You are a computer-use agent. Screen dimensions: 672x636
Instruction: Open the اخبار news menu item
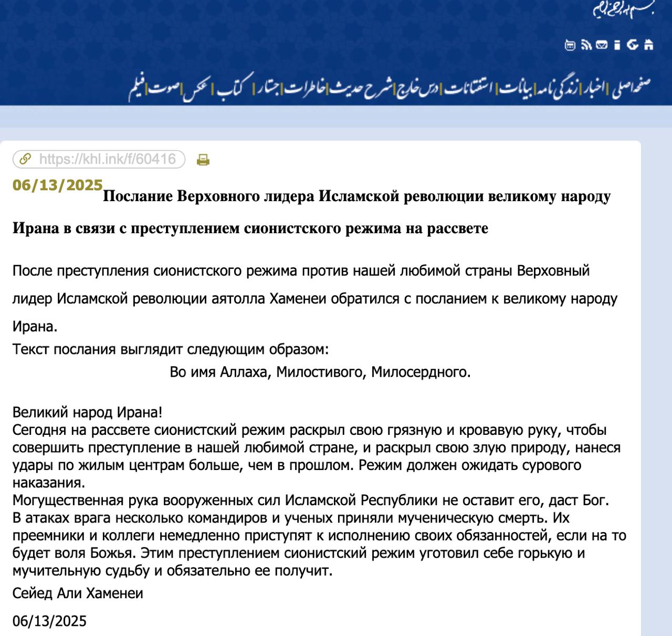coord(593,87)
